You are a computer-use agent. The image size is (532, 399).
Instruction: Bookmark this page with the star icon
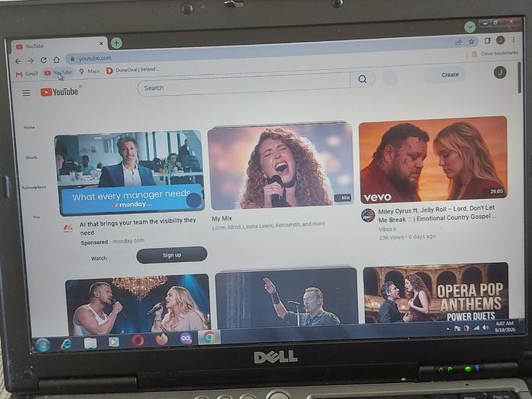[471, 41]
